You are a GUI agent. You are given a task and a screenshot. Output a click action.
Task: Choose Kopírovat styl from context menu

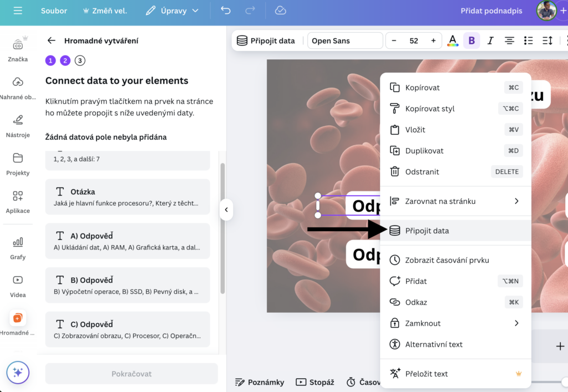coord(456,109)
